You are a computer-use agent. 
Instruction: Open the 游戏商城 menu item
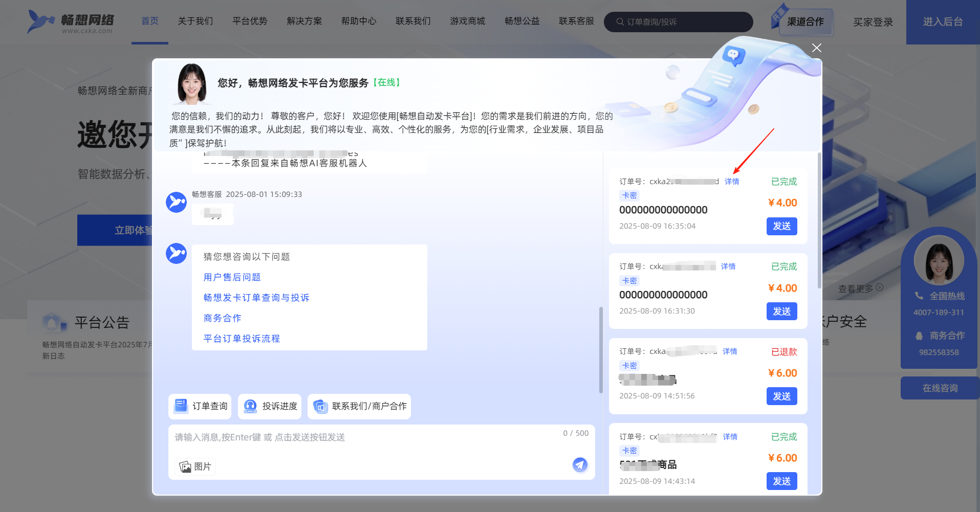pos(468,21)
